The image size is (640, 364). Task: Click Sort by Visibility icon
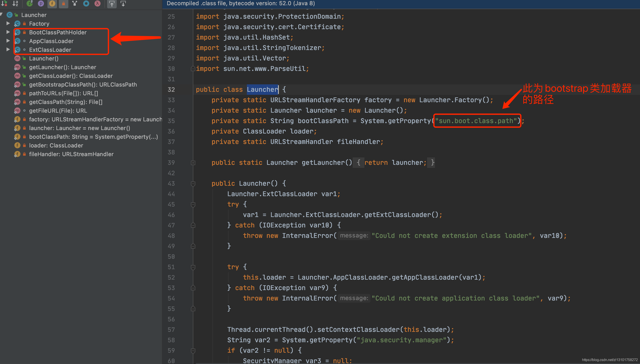tap(4, 3)
